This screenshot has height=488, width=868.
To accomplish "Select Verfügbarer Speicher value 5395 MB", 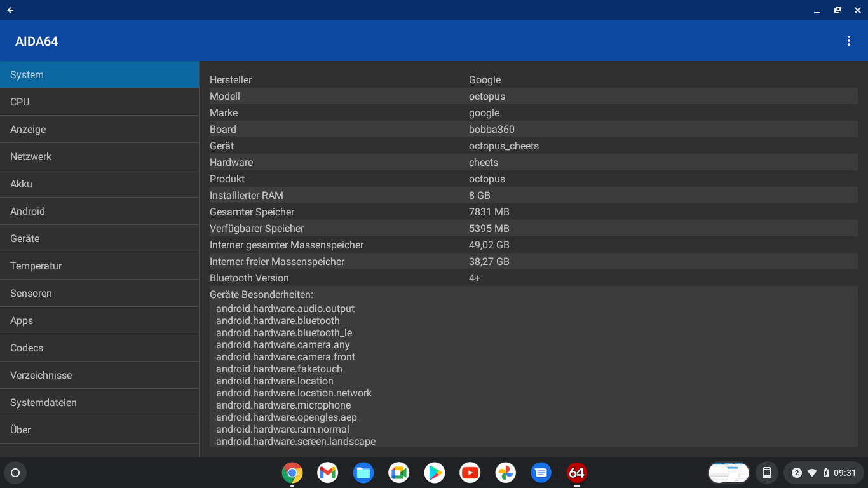I will click(489, 228).
